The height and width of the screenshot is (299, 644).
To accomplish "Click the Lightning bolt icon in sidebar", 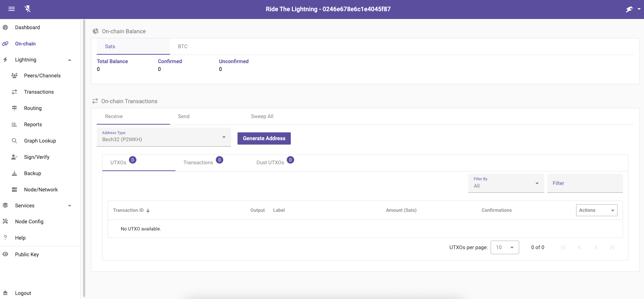I will [5, 60].
